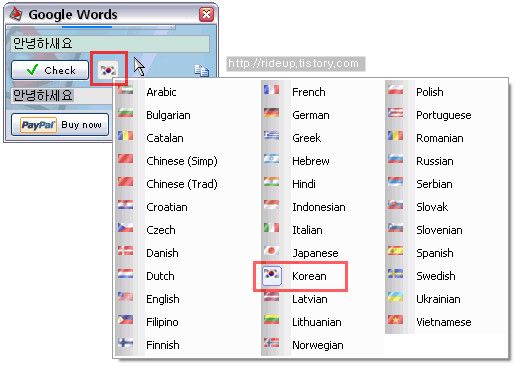Click the Finnish flag icon

125,343
